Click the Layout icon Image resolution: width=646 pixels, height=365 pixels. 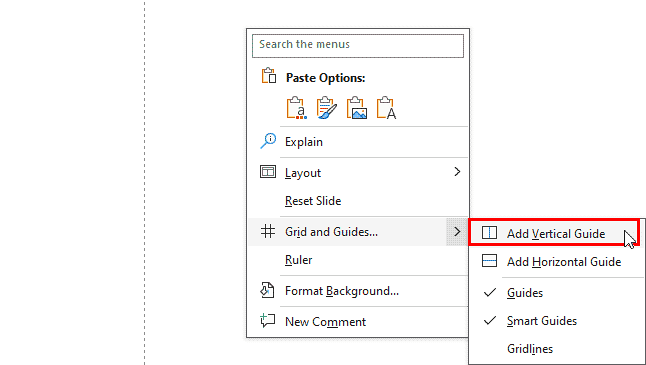coord(268,171)
